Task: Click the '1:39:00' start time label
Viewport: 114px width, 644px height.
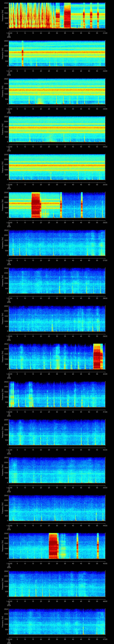Action: (x=9, y=374)
